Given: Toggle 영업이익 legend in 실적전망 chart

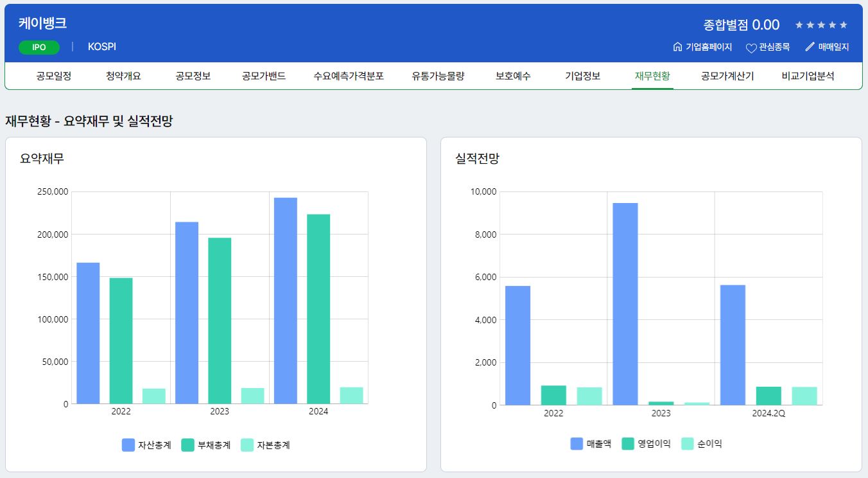Looking at the screenshot, I should point(647,444).
